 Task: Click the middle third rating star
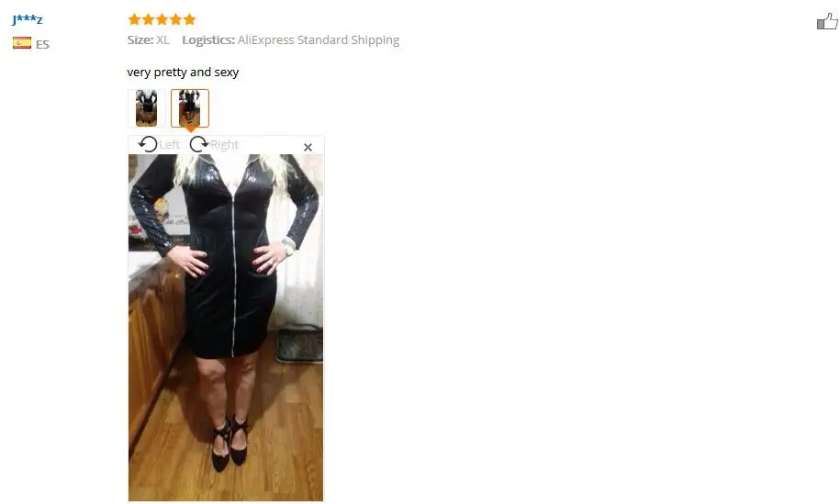pyautogui.click(x=162, y=20)
